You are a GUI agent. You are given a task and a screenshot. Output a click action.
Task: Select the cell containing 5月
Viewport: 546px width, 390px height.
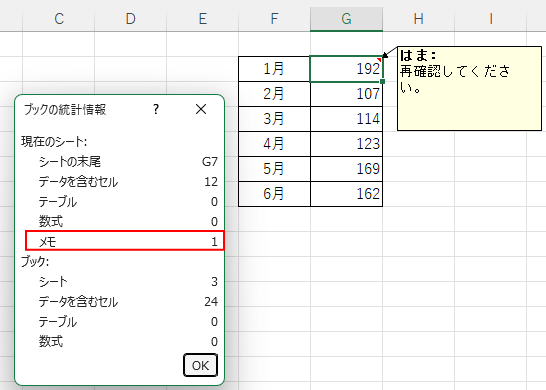tap(274, 169)
